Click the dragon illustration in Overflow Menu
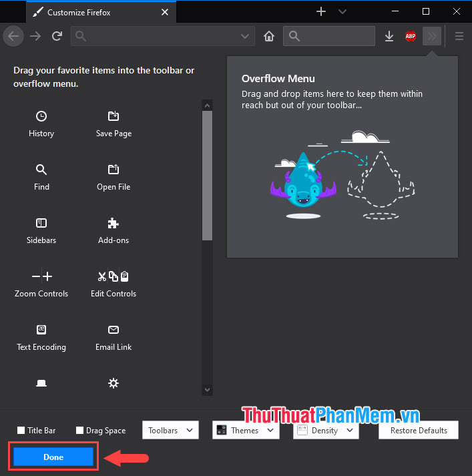Screen dimensions: 472x476 tap(303, 181)
